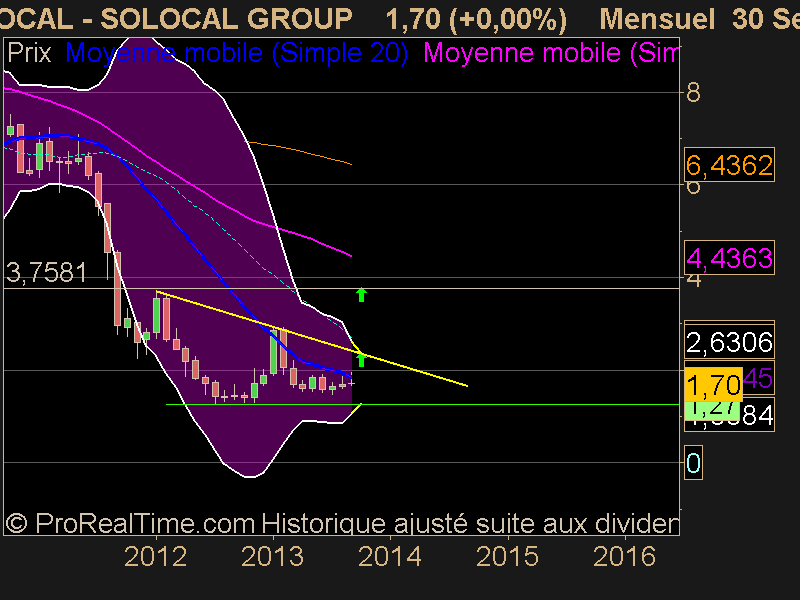Click the 2012 year label on time axis
Image resolution: width=800 pixels, height=600 pixels.
(156, 556)
